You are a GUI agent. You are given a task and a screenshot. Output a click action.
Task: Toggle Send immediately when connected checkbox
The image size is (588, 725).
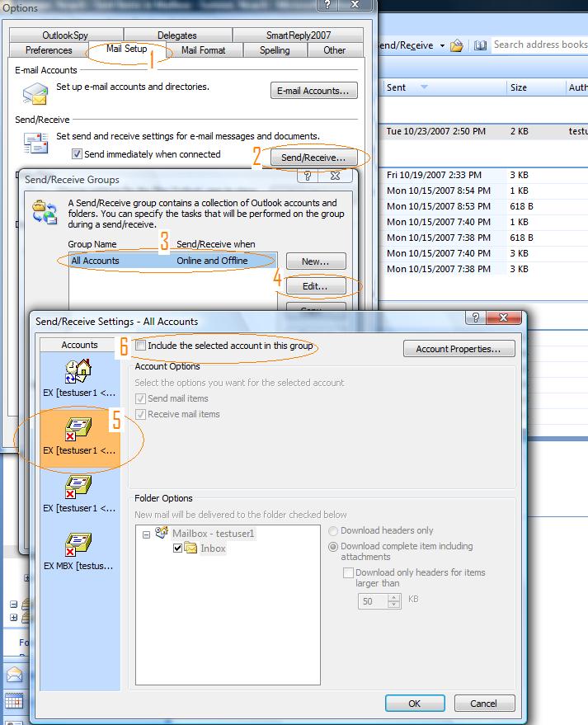pyautogui.click(x=78, y=154)
